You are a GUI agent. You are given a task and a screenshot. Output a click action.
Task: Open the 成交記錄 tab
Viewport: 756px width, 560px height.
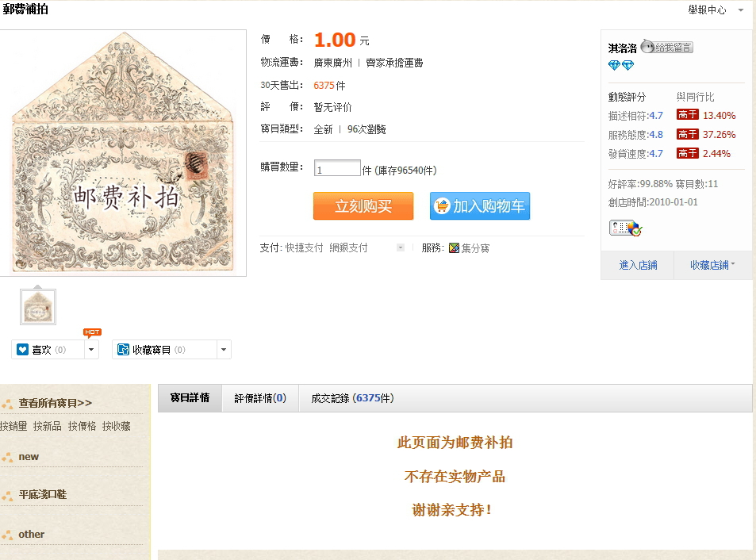351,398
